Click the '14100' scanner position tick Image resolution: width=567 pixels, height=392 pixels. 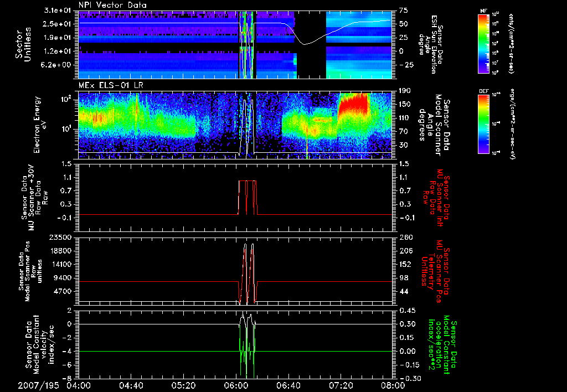point(63,264)
